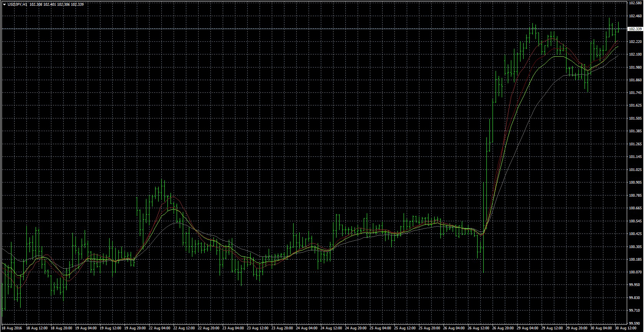Image resolution: width=644 pixels, height=332 pixels.
Task: Click the 26 Aug 04:00 time label
Action: click(454, 329)
